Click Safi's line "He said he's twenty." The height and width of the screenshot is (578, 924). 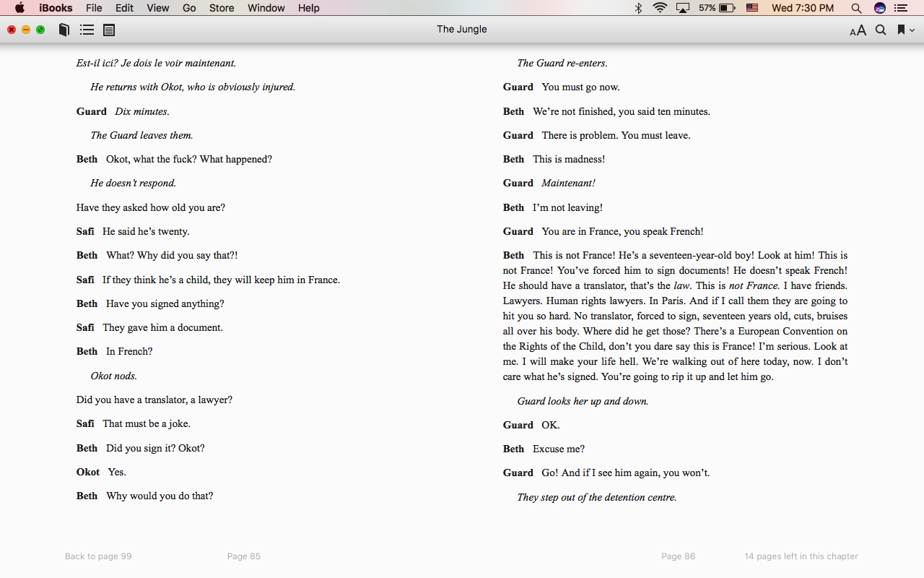pyautogui.click(x=146, y=232)
